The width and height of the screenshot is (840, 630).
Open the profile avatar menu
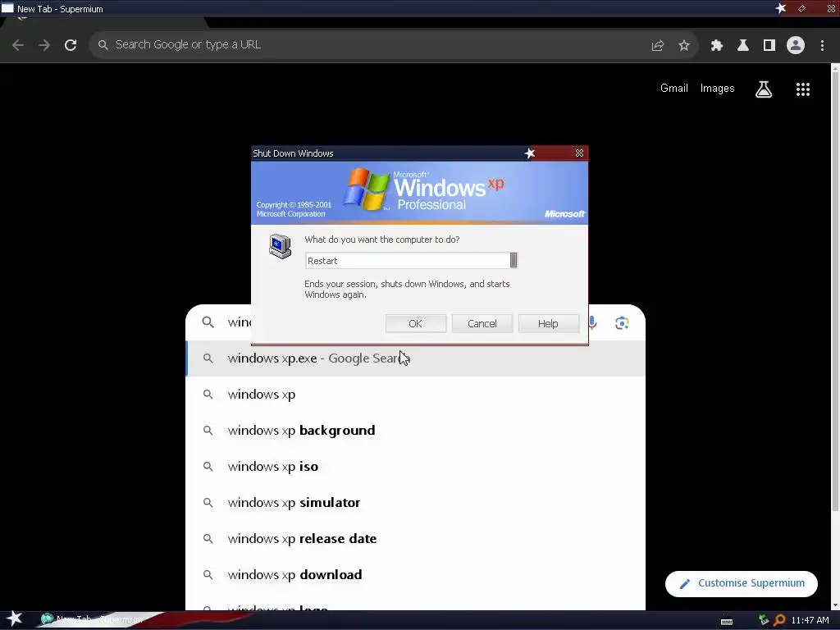(795, 45)
